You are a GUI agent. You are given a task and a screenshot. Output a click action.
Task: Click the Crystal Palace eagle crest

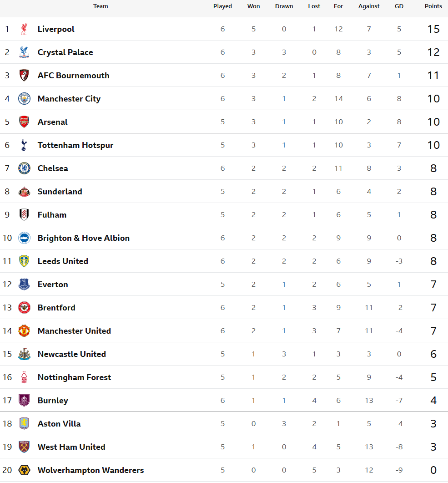(24, 52)
